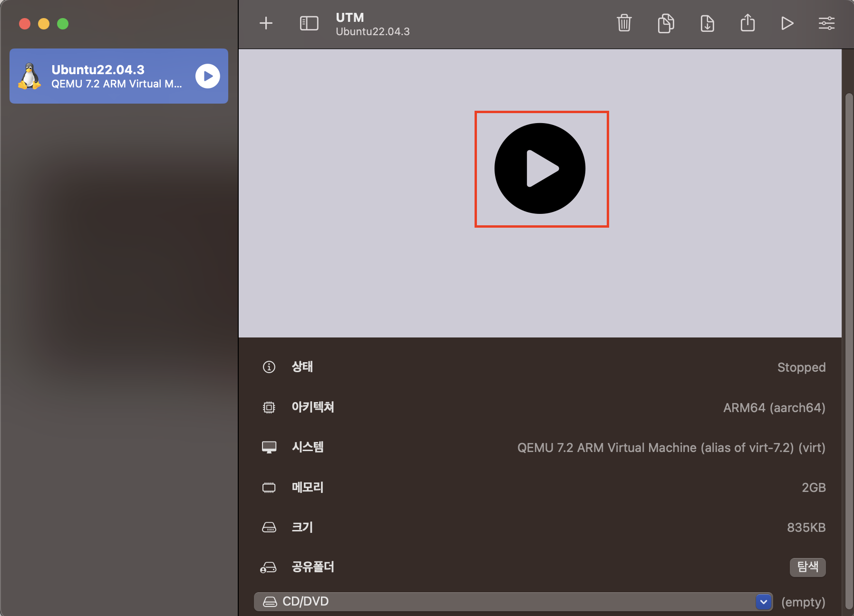Run the VM with the toolbar play icon
Viewport: 854px width, 616px height.
tap(787, 23)
